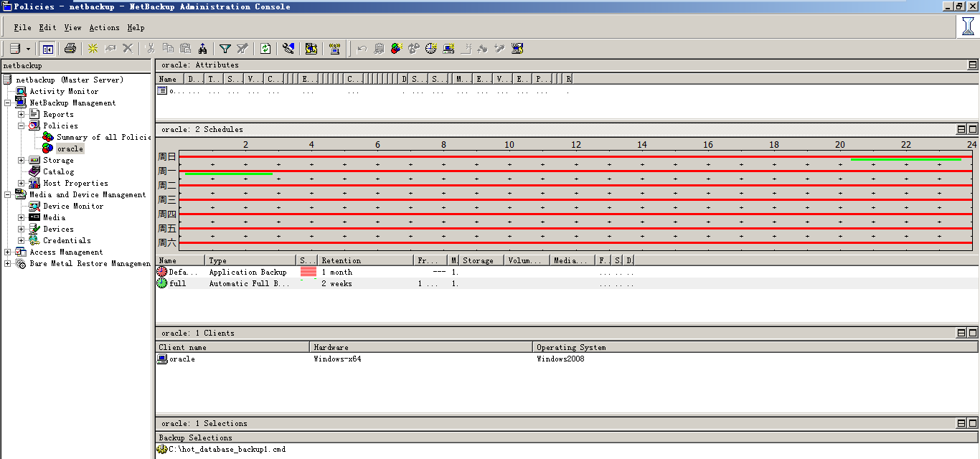Click the Catalog icon in the tree
Screen dimensions: 980x459
click(x=34, y=171)
